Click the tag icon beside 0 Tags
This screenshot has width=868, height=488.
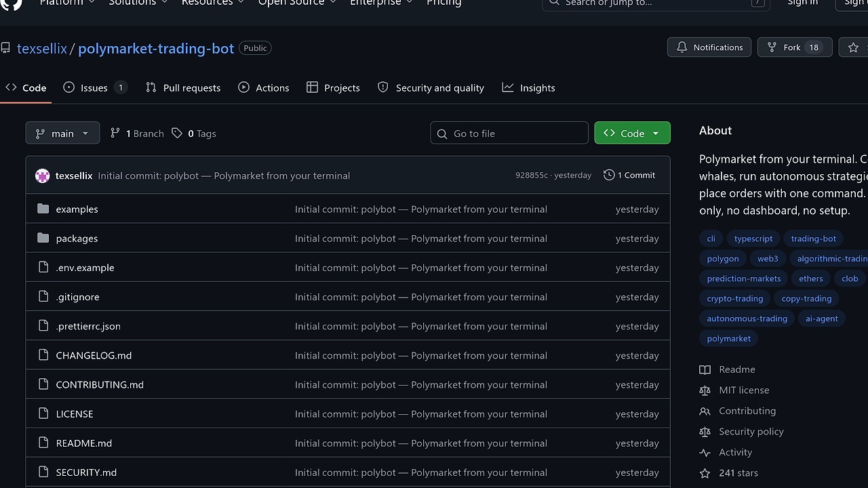[x=177, y=134]
